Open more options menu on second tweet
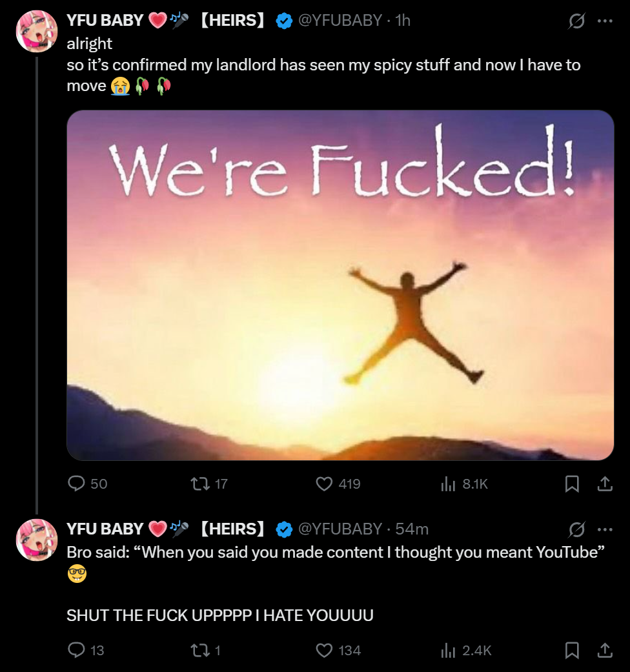 (x=605, y=529)
